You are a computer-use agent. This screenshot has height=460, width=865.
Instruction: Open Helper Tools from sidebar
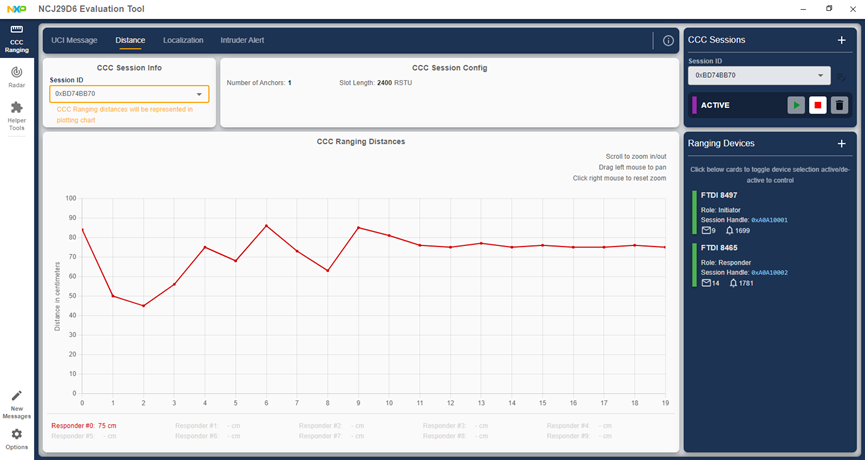(x=17, y=114)
